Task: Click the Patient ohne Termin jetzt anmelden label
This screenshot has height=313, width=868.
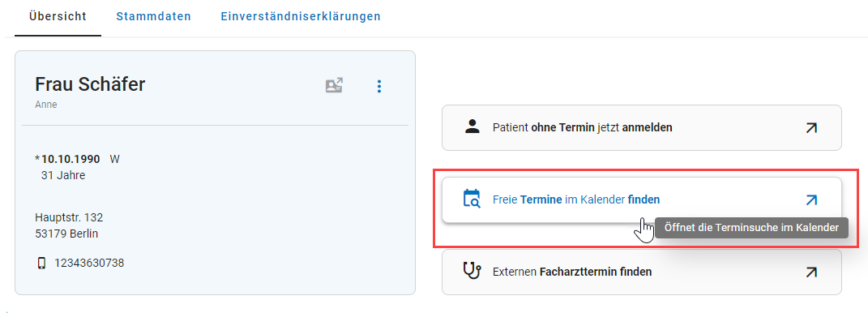Action: click(x=583, y=127)
